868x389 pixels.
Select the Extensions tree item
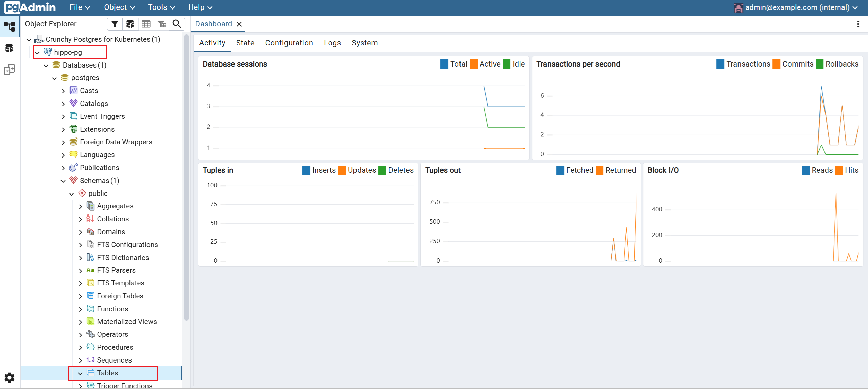pos(97,129)
